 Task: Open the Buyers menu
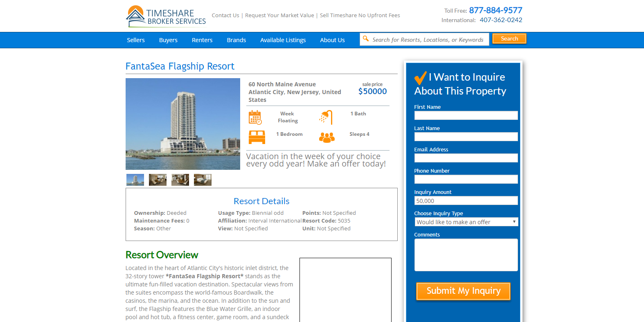pyautogui.click(x=168, y=40)
